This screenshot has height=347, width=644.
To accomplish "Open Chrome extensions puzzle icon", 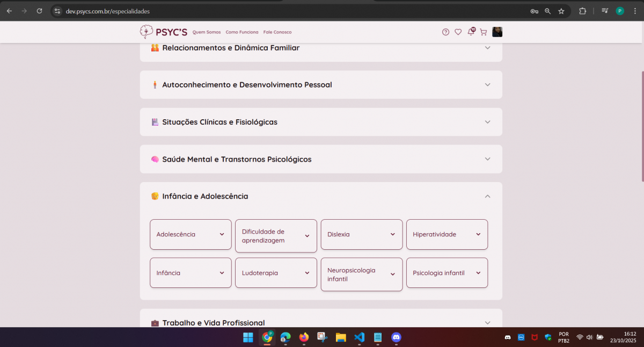I will (582, 11).
